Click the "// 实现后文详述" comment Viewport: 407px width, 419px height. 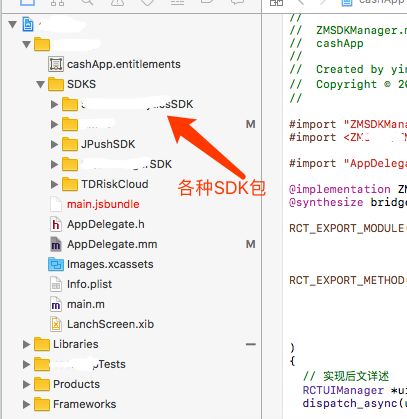(346, 376)
